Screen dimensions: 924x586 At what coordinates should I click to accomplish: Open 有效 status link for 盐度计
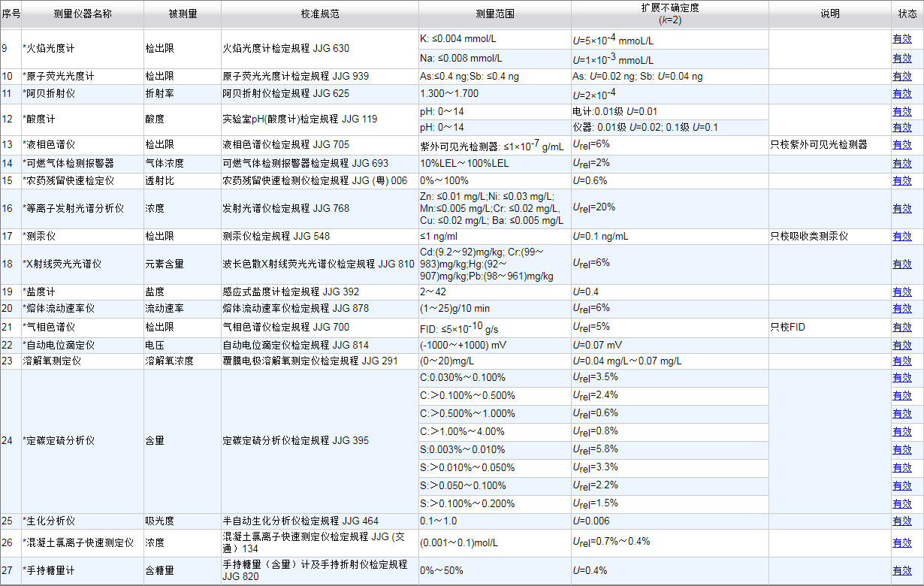(902, 291)
